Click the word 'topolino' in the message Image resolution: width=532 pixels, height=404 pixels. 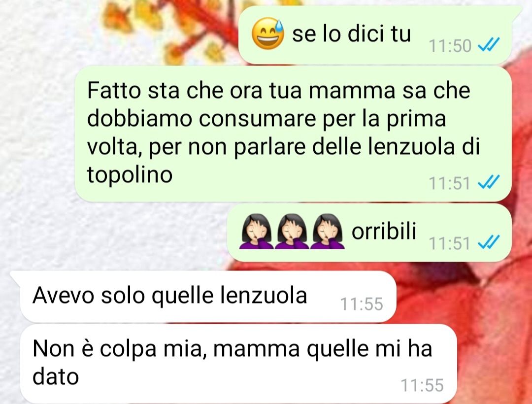[130, 175]
